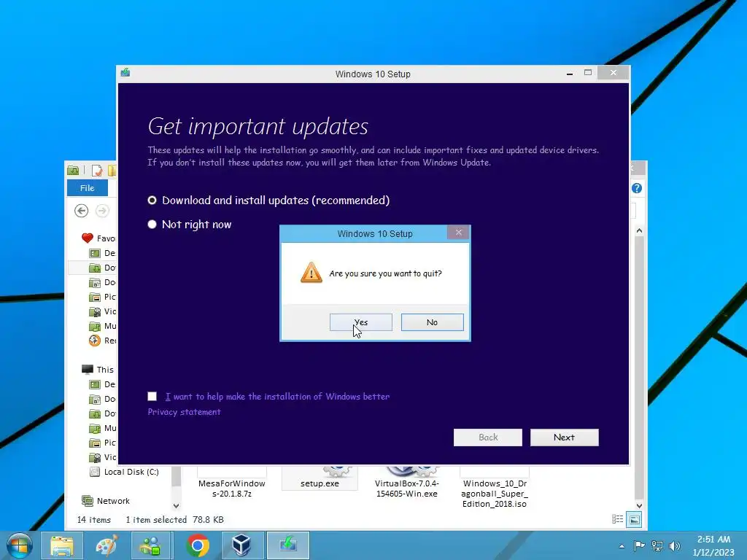
Task: Close the quit confirmation dialog
Action: [x=458, y=233]
